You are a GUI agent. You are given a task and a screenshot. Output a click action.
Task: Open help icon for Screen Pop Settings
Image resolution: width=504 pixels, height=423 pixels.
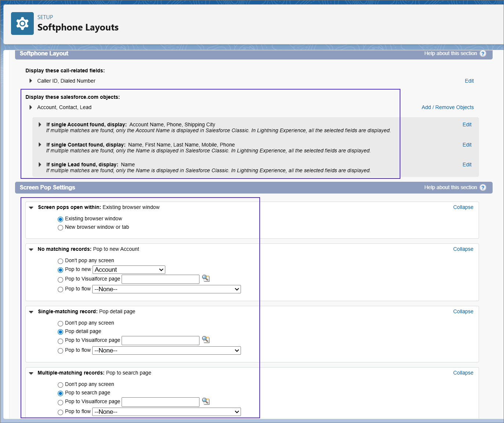pyautogui.click(x=483, y=188)
